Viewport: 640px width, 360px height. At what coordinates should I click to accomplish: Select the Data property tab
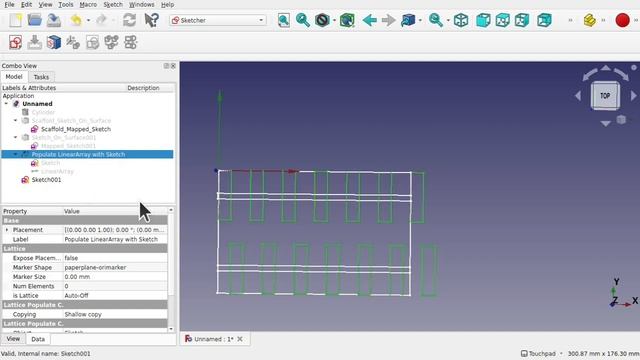[38, 339]
